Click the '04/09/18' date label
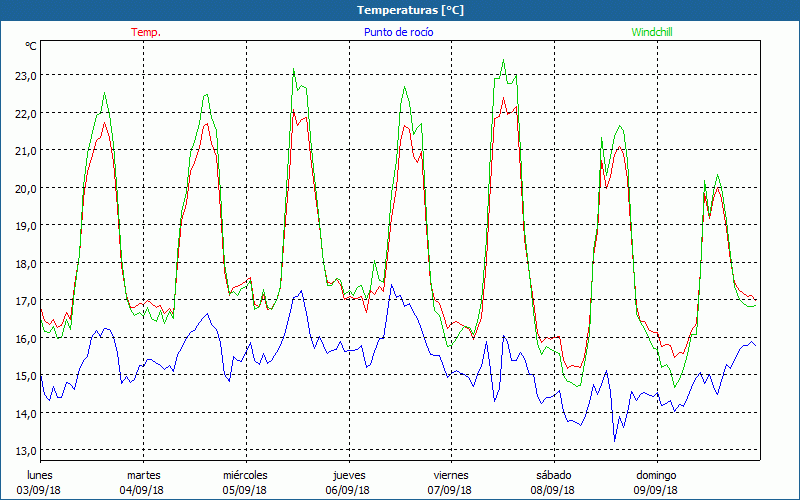The width and height of the screenshot is (800, 500). point(142,490)
